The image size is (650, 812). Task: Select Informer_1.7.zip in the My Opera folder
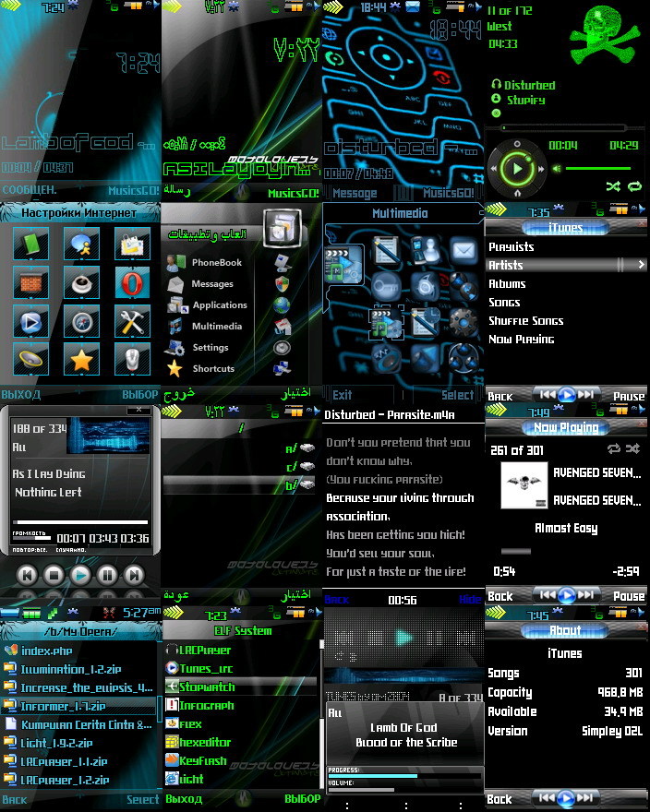78,706
